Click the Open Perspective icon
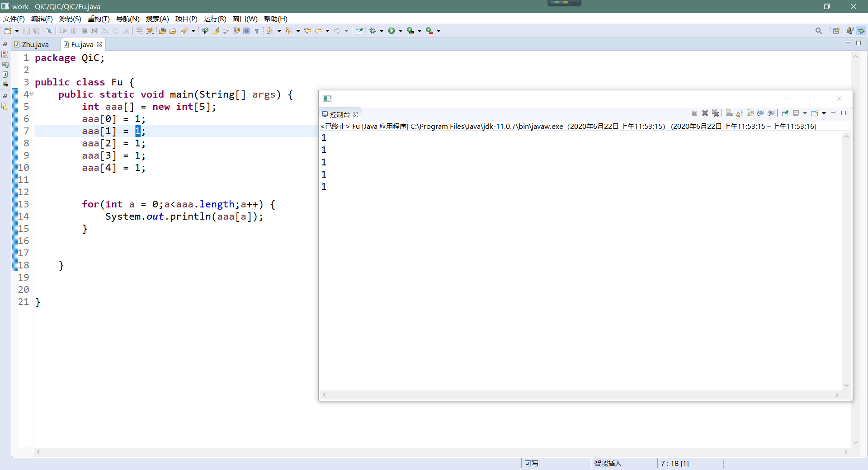This screenshot has height=470, width=868. pos(836,31)
